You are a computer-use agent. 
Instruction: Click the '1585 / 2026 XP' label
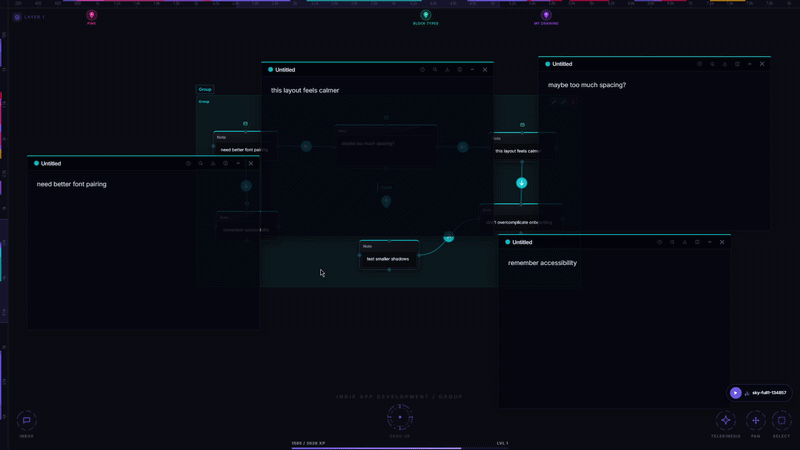coord(308,443)
